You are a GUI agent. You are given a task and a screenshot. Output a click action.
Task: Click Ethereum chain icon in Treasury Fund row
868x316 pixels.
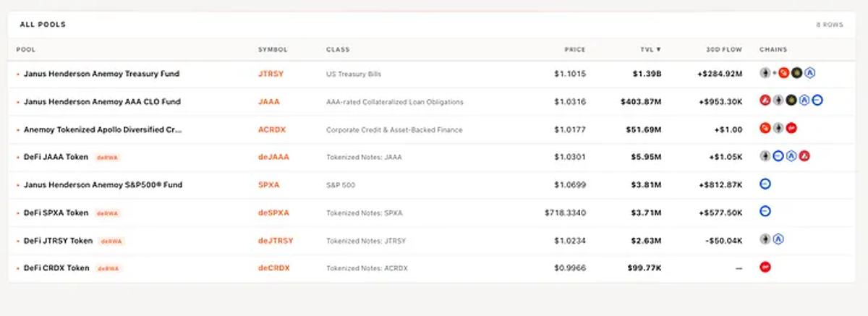765,73
